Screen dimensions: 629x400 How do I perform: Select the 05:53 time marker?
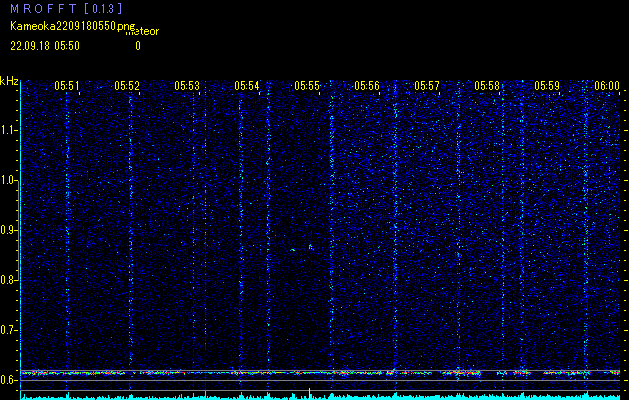187,86
